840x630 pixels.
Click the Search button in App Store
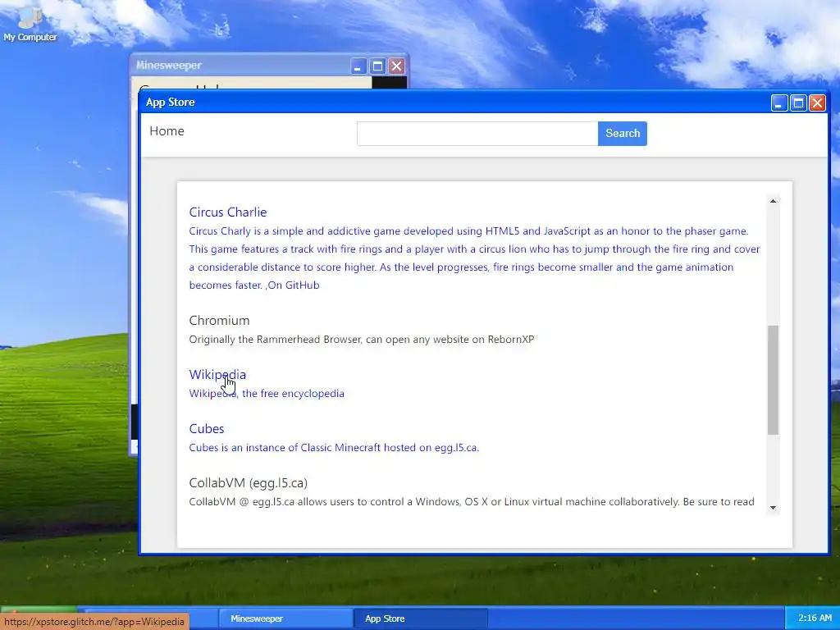(x=622, y=134)
